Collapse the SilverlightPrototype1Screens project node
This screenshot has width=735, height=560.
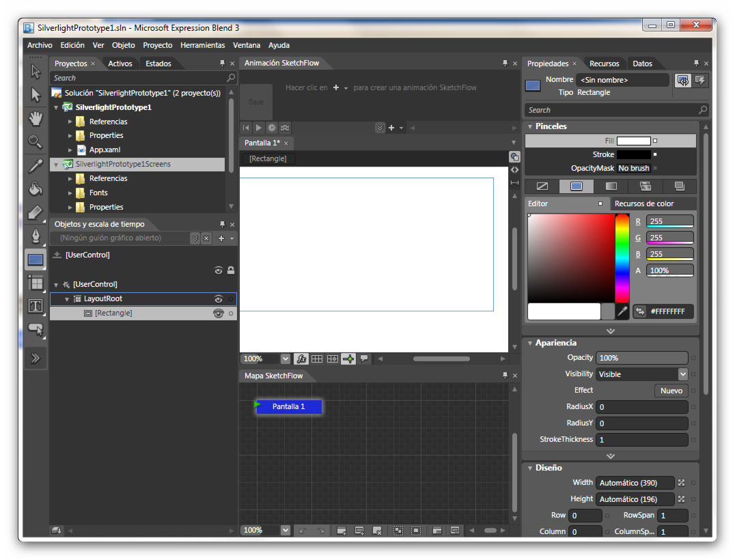pyautogui.click(x=56, y=165)
